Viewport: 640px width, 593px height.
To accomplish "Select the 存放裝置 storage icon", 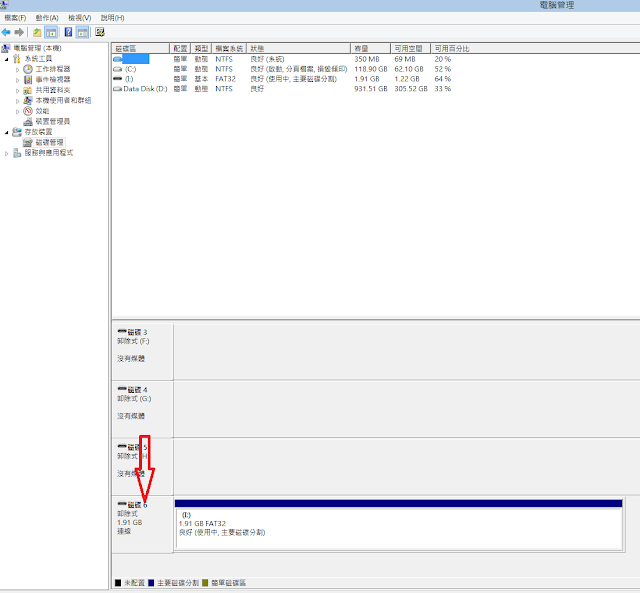I will (17, 132).
